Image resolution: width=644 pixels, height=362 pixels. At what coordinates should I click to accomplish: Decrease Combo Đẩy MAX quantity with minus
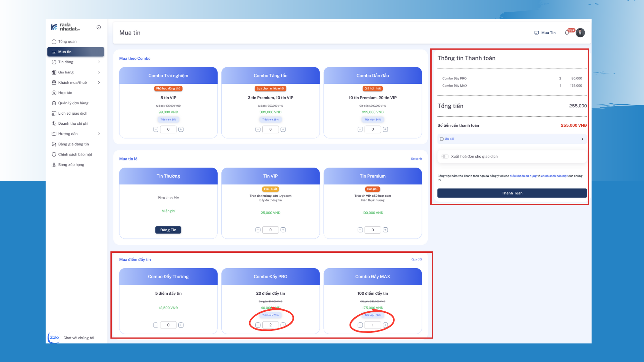(x=360, y=325)
